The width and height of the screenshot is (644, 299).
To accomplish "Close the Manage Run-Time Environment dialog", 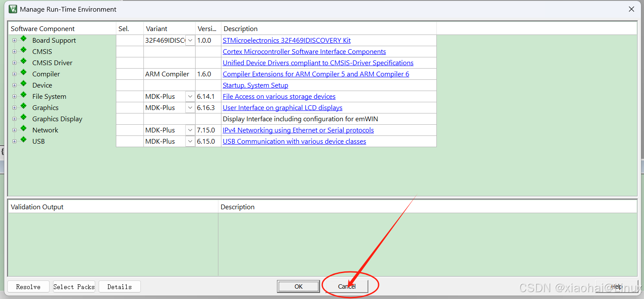I will [x=632, y=9].
